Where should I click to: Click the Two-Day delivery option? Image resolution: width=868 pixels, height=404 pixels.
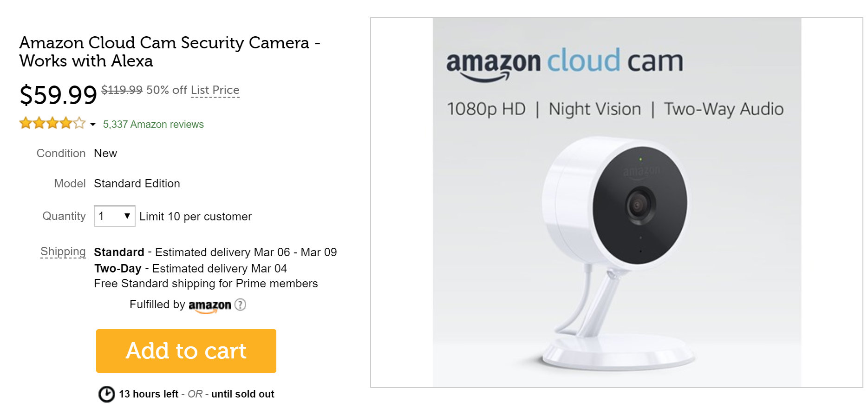click(117, 268)
